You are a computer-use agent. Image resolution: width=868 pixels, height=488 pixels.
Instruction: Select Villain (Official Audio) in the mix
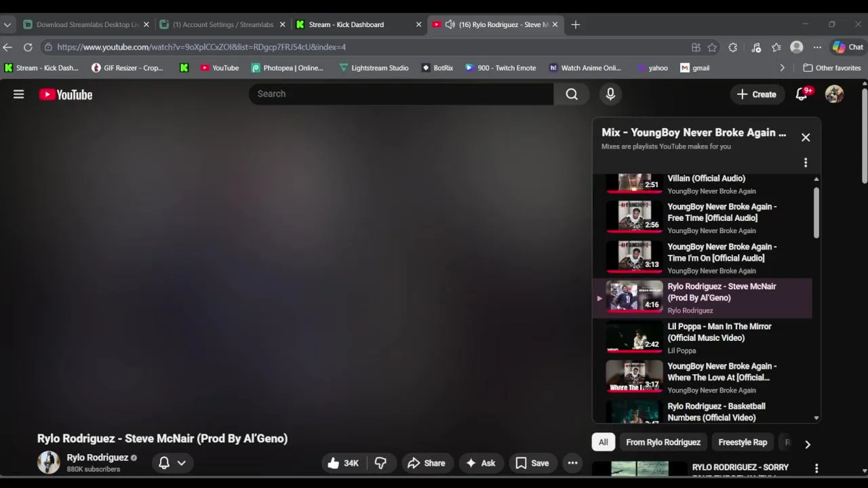click(x=703, y=185)
